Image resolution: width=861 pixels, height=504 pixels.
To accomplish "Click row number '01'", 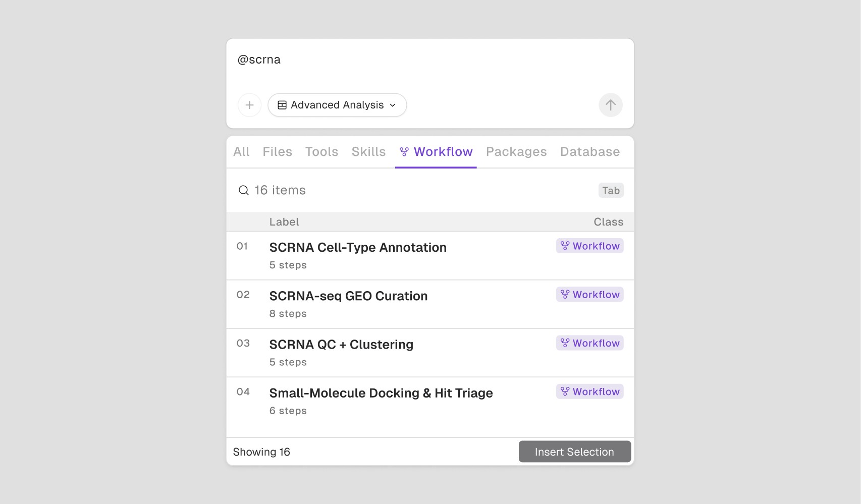I will tap(242, 246).
